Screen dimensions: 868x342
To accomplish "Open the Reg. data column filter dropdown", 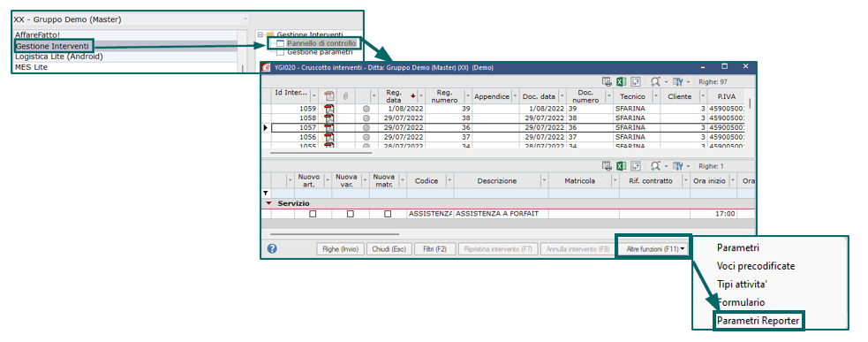I will [x=420, y=96].
